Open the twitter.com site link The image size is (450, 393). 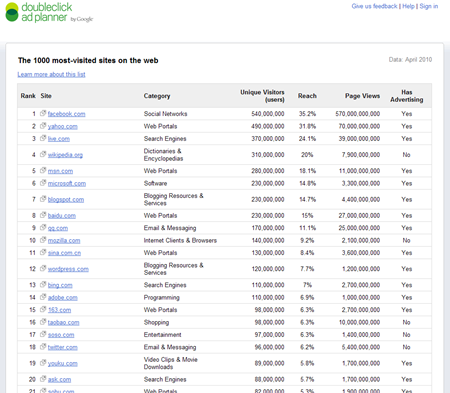pos(63,347)
